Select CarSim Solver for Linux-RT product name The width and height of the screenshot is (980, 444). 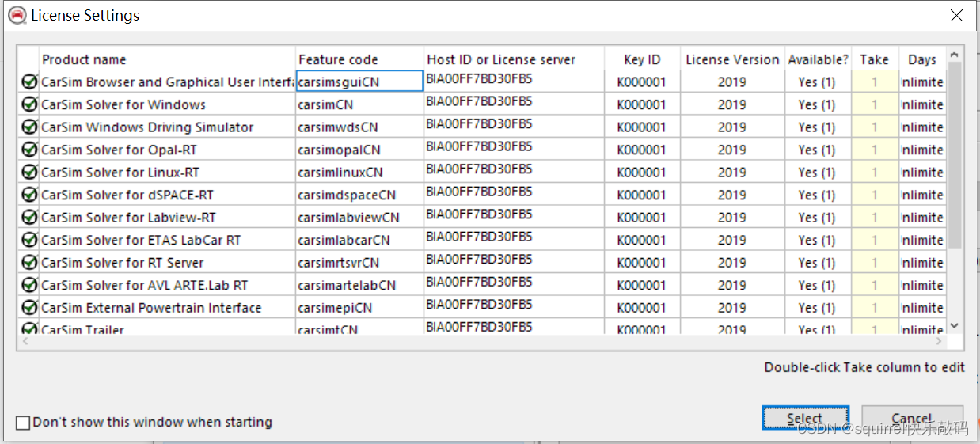coord(120,172)
